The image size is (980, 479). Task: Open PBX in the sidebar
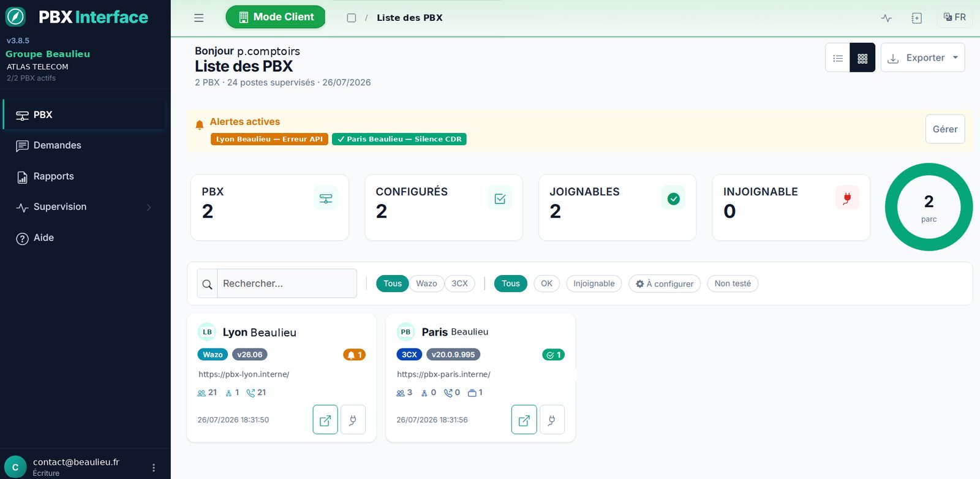(x=84, y=115)
